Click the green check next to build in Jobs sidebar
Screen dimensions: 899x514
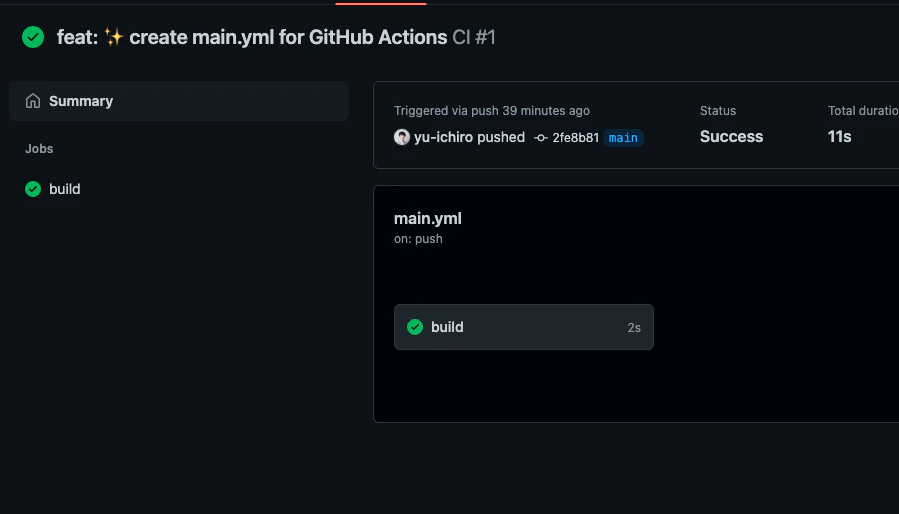pyautogui.click(x=33, y=189)
